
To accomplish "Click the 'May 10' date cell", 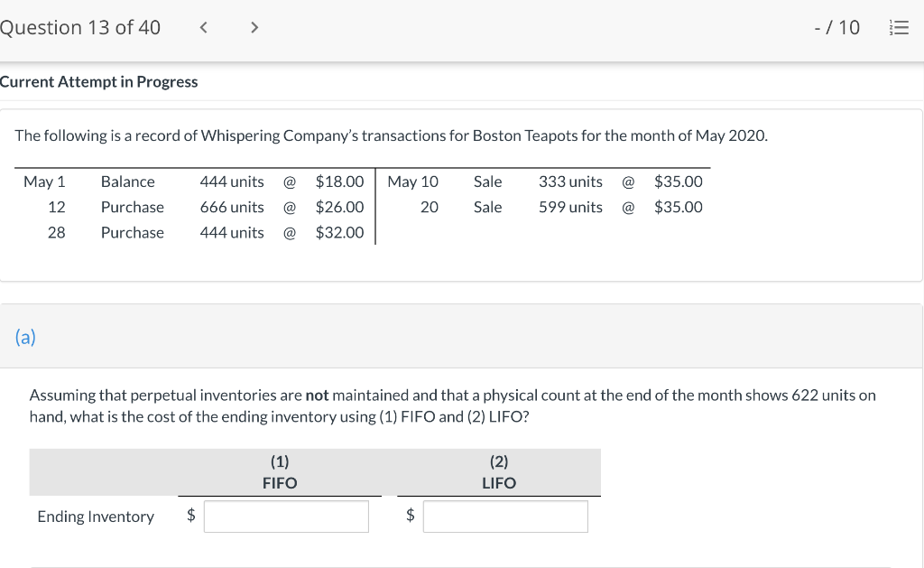I will 413,182.
